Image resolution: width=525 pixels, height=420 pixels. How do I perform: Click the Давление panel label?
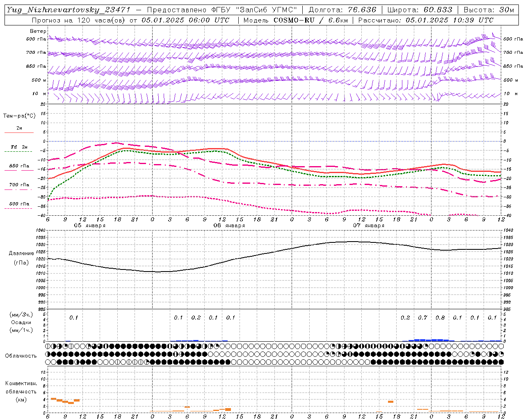[21, 253]
